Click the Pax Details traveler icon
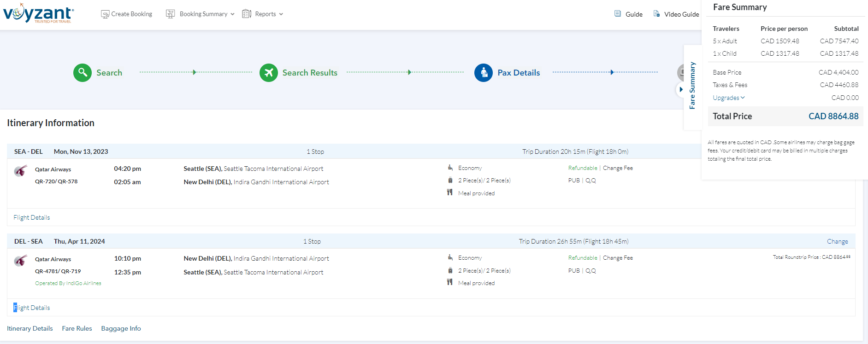 pos(483,73)
